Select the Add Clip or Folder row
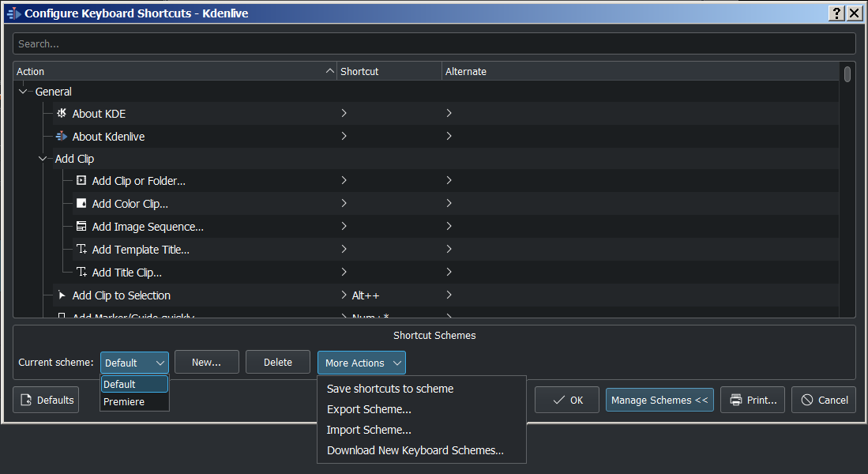 coord(455,181)
